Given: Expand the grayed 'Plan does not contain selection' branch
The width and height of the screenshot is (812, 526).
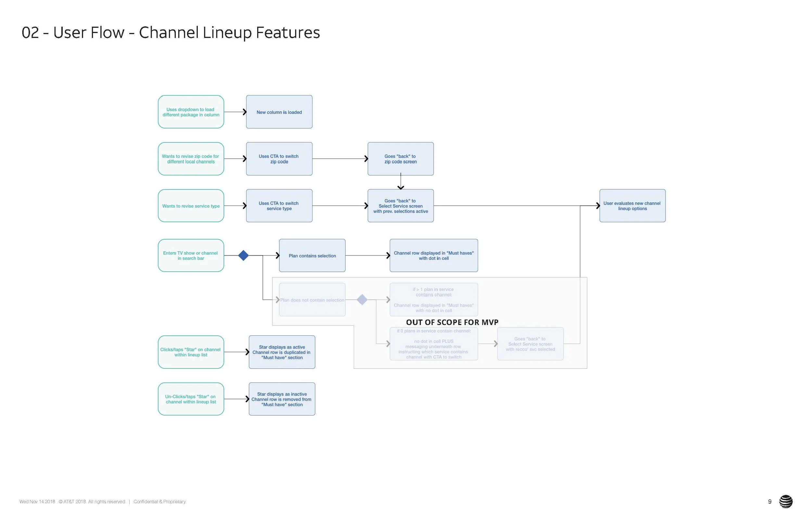Looking at the screenshot, I should 311,299.
